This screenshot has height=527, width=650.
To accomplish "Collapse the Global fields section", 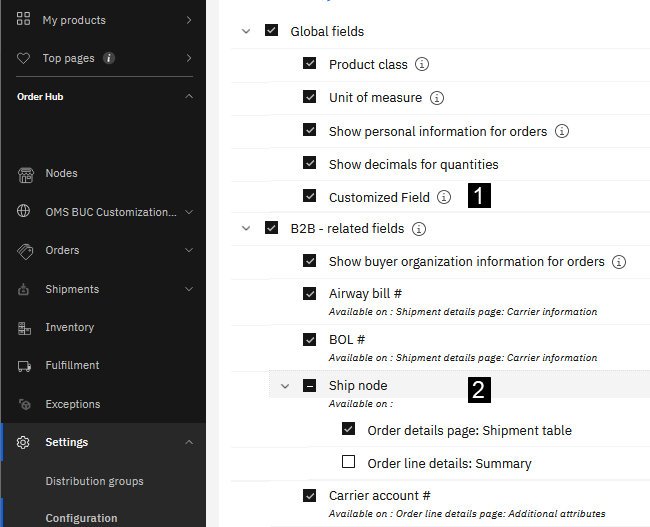I will 246,31.
